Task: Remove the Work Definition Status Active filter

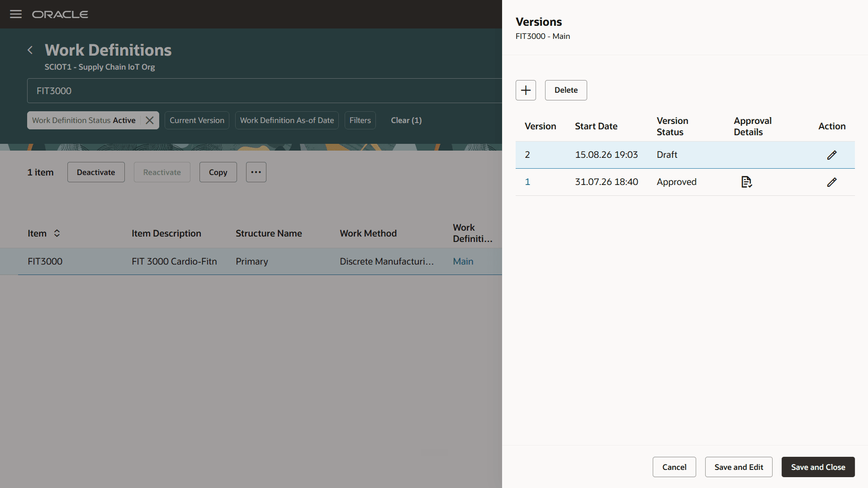Action: tap(150, 120)
